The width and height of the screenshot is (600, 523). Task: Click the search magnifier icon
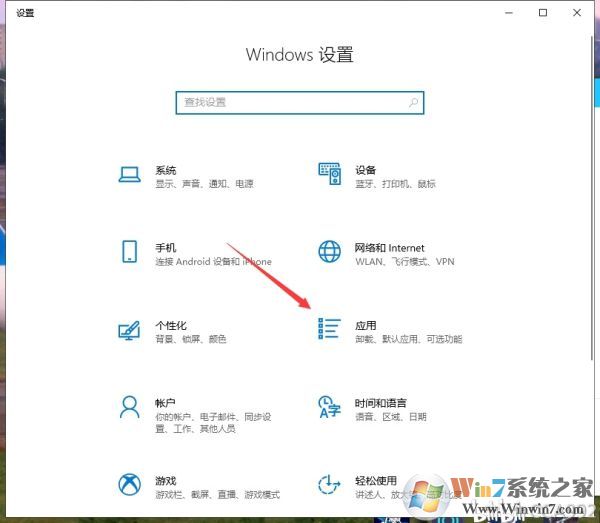pos(413,102)
